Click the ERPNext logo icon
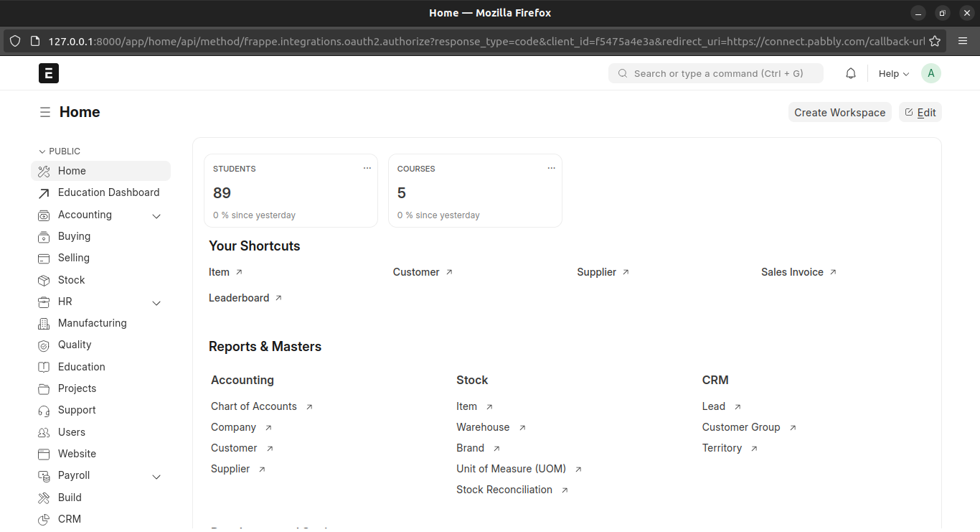The width and height of the screenshot is (980, 532). click(x=49, y=73)
